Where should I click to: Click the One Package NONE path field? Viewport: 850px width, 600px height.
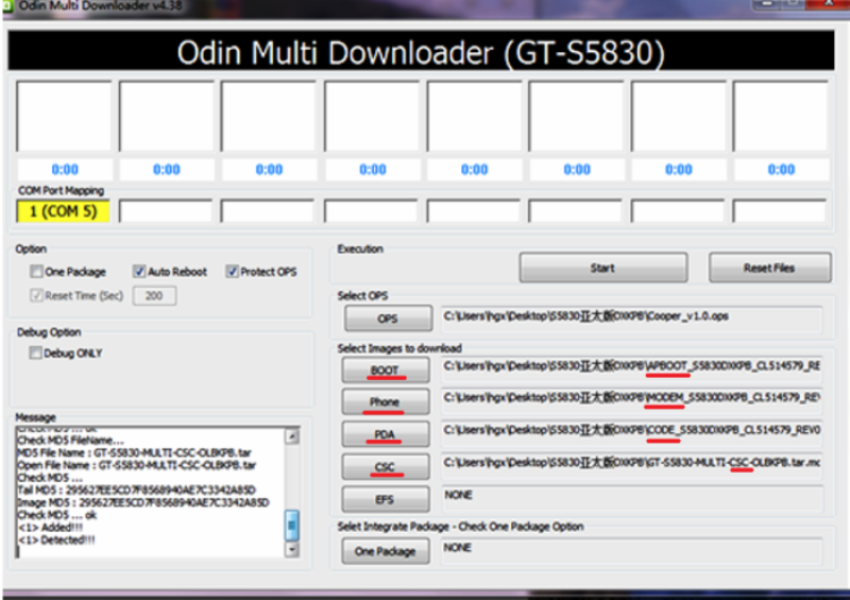(632, 549)
